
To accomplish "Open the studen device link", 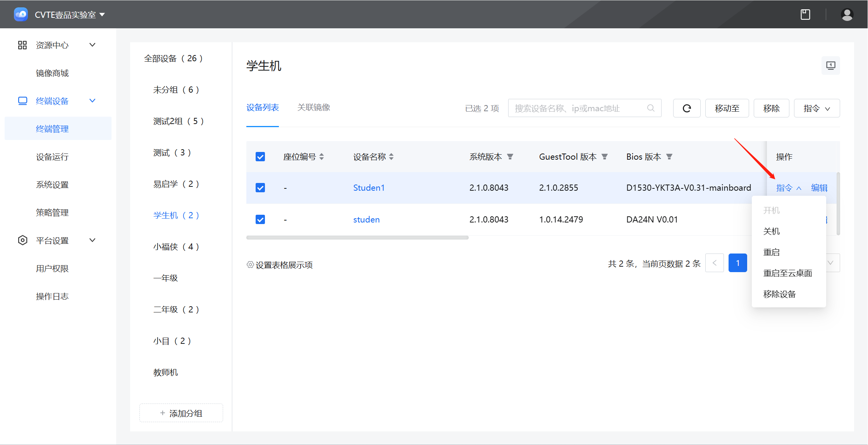I will coord(366,219).
